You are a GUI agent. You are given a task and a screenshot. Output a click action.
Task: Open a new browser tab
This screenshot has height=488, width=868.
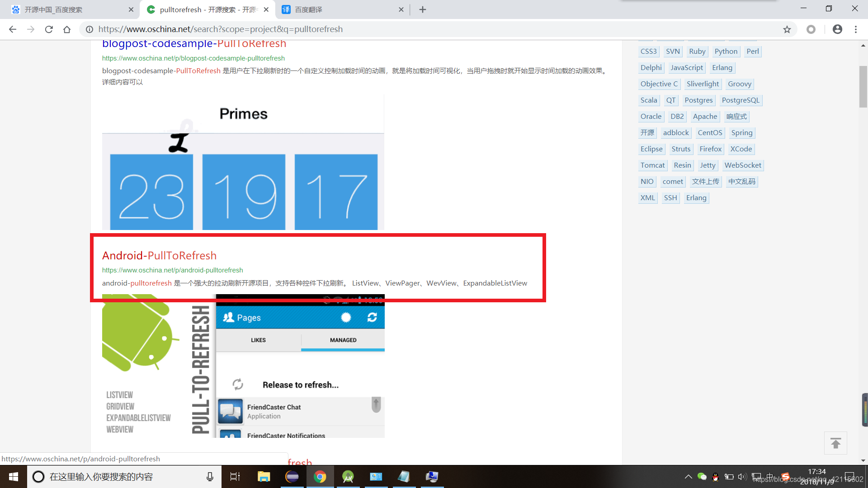click(x=423, y=9)
